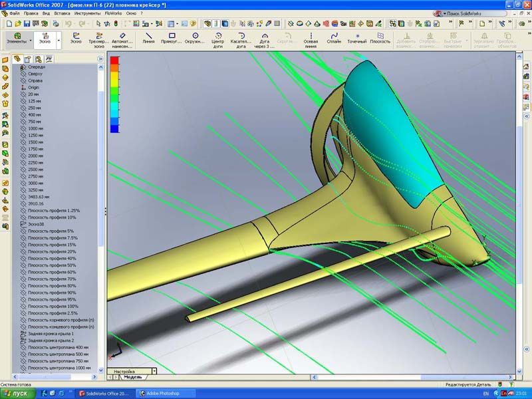
Task: Click the red swatch in color legend
Action: (114, 61)
